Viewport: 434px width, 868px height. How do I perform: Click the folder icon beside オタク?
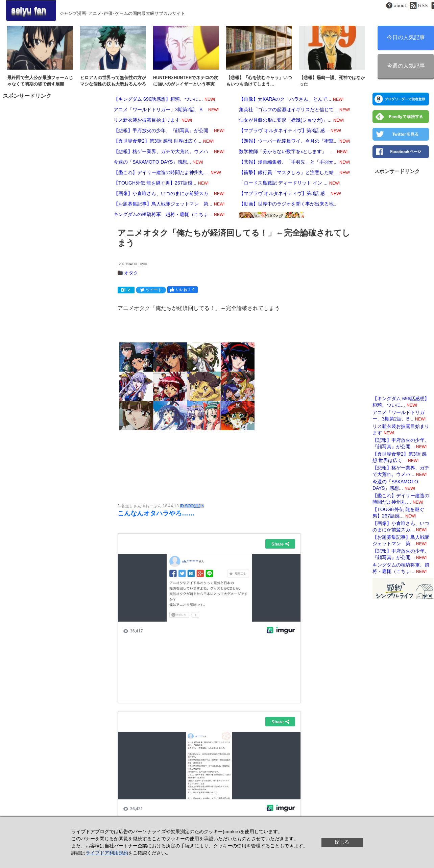[x=120, y=273]
